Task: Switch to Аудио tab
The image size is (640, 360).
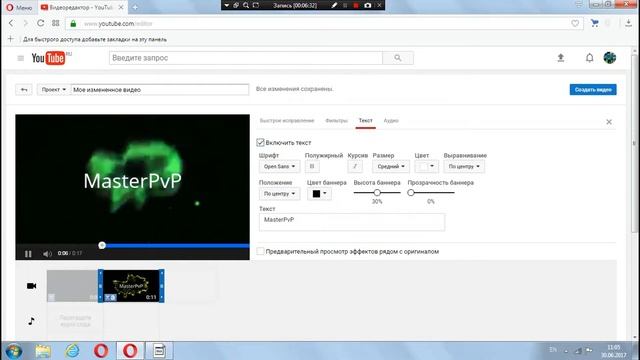Action: click(391, 121)
